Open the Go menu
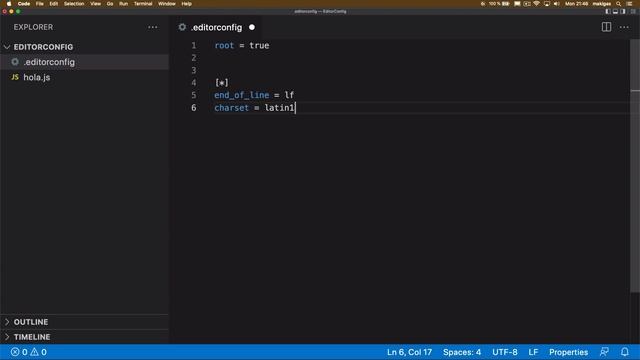This screenshot has height=360, width=640. click(110, 4)
